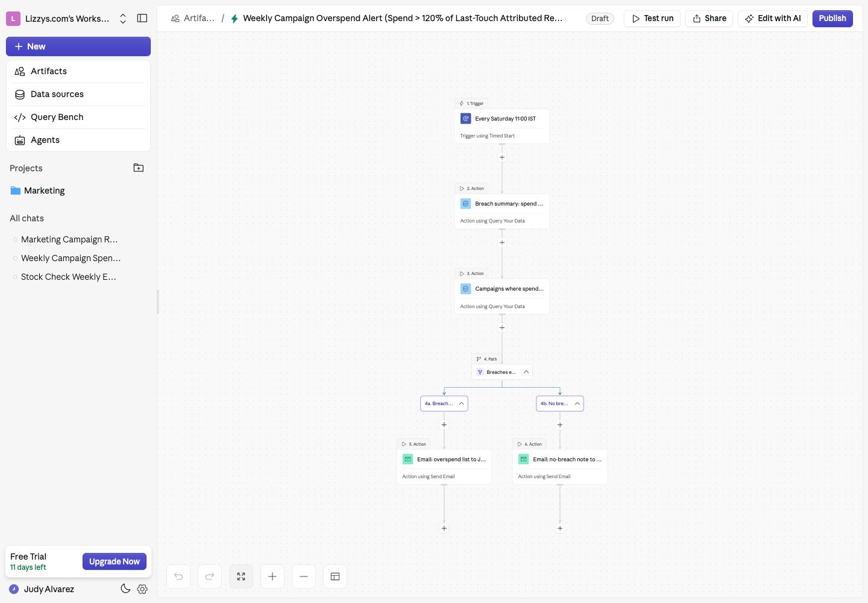Select Every Saturday 11:00 IST trigger node
Image resolution: width=868 pixels, height=603 pixels.
502,126
